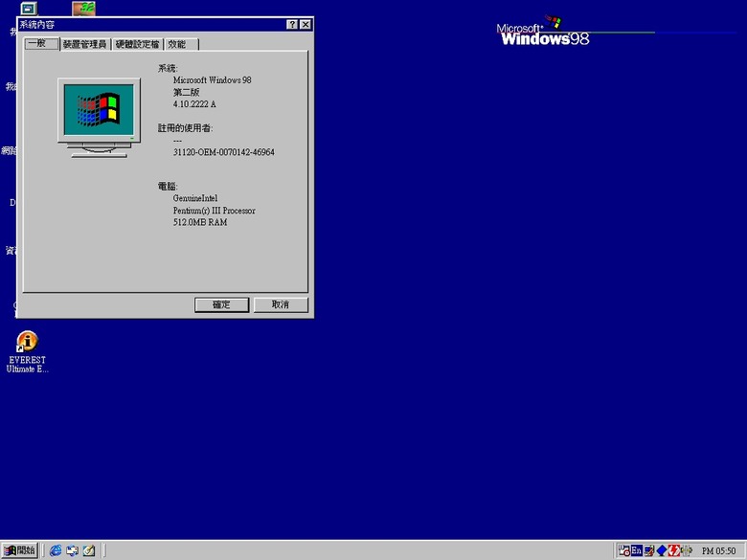Click the Microsoft Windows 98 text in dialog

[x=212, y=80]
